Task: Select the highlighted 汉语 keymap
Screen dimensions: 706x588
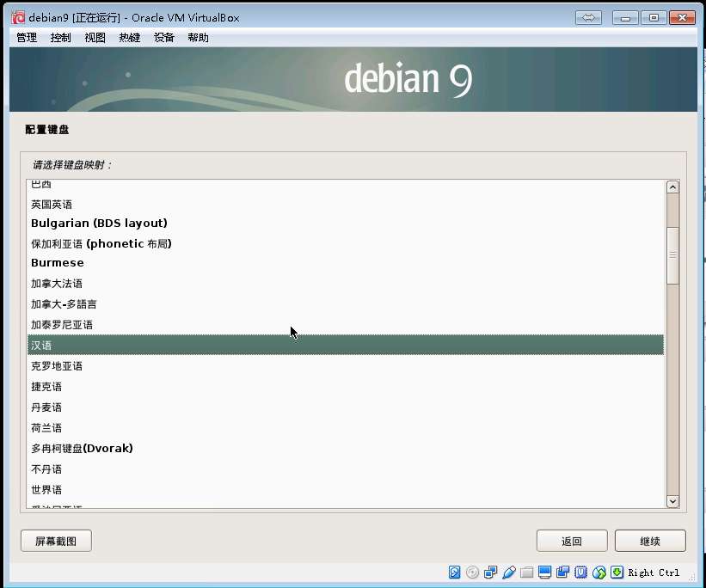Action: click(x=345, y=345)
